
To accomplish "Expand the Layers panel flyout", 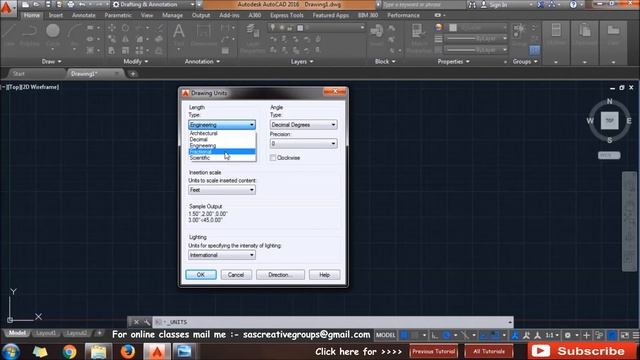I will point(302,62).
